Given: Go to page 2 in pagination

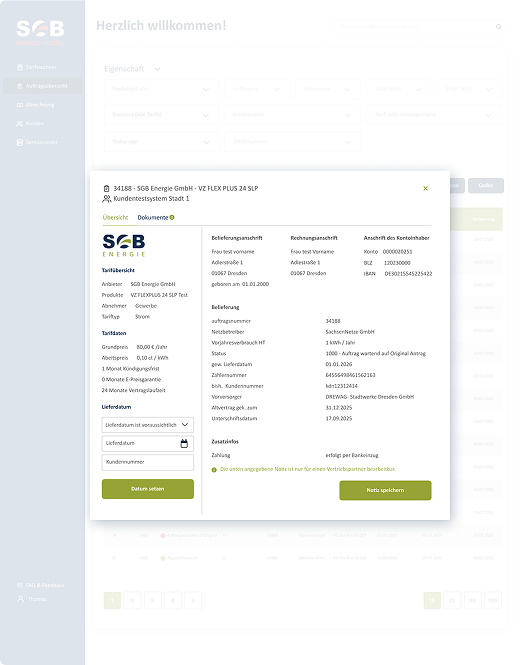Looking at the screenshot, I should tap(132, 601).
